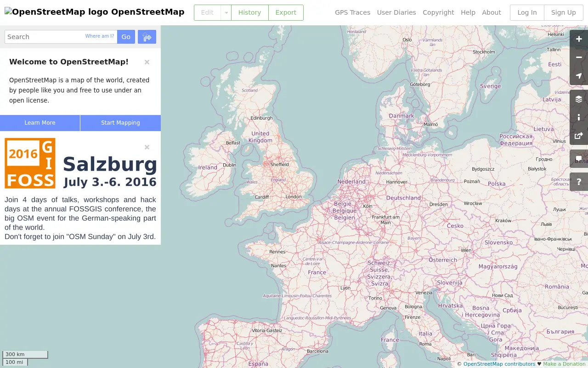Open the Edit tab

pos(207,12)
